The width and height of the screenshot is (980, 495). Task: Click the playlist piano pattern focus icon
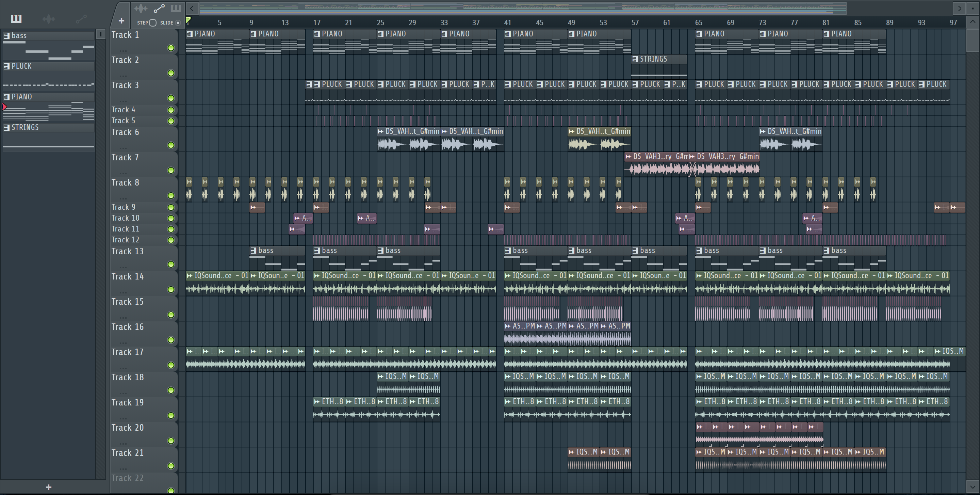[x=176, y=9]
